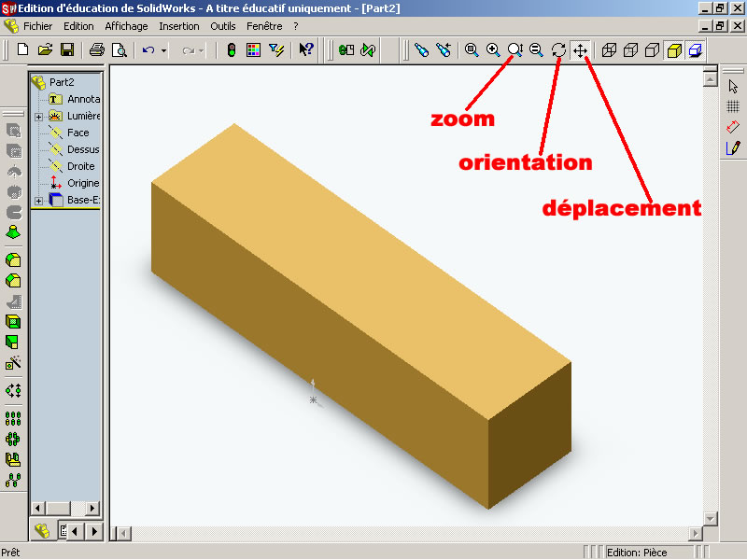Open the Outils menu
Viewport: 747px width, 560px height.
pyautogui.click(x=223, y=26)
